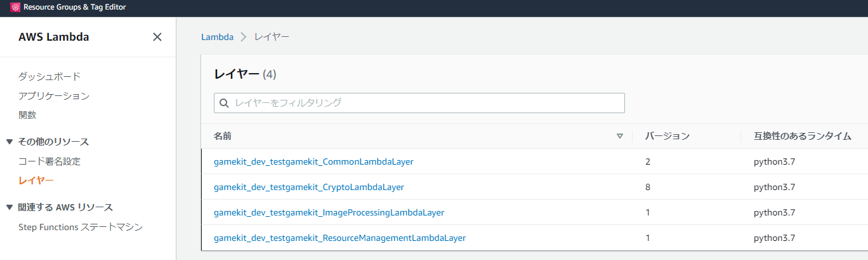Open Resource Groups & Tag Editor icon
The width and height of the screenshot is (868, 260).
tap(15, 8)
